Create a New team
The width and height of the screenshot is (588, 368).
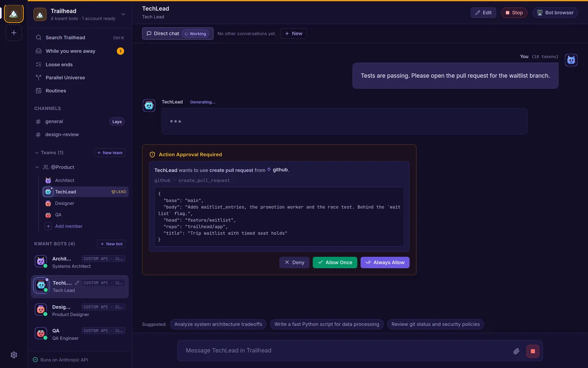109,153
